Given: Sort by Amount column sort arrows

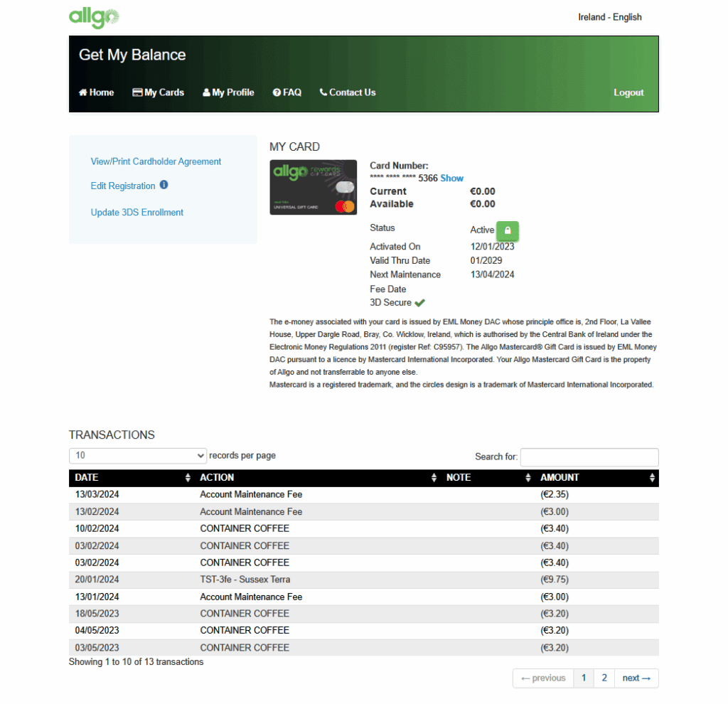Looking at the screenshot, I should tap(652, 478).
